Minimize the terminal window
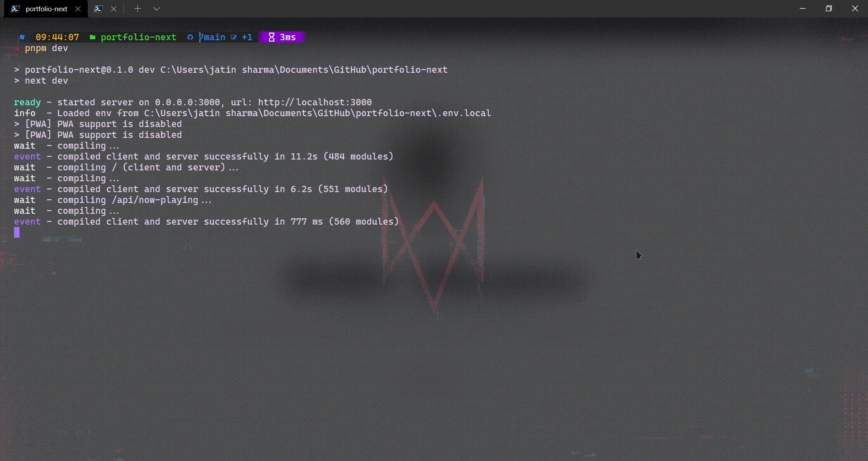 point(802,9)
